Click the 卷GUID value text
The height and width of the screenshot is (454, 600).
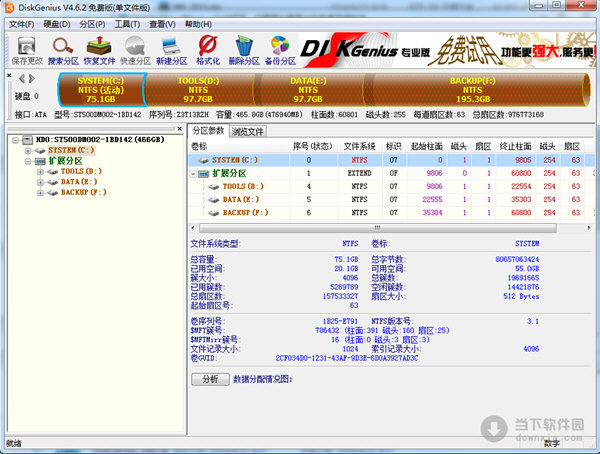pyautogui.click(x=347, y=358)
